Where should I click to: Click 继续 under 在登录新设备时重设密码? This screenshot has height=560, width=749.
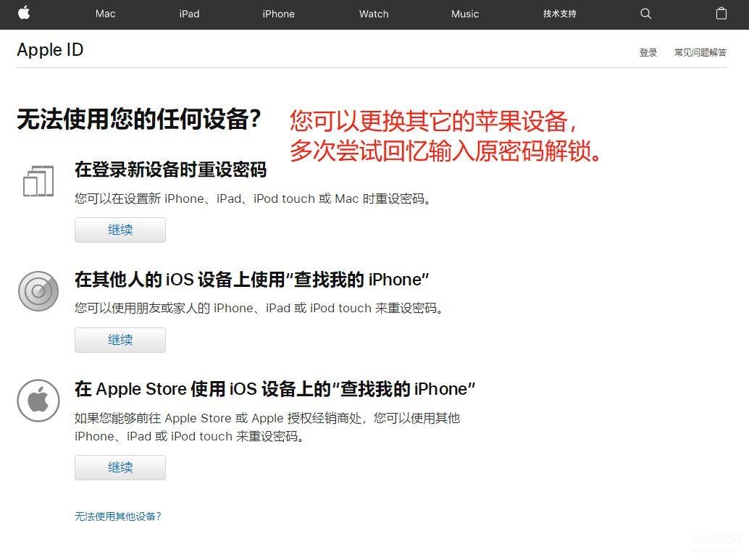tap(120, 230)
